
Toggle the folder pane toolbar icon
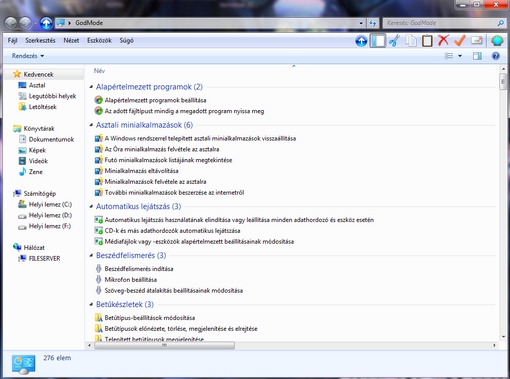pyautogui.click(x=378, y=41)
